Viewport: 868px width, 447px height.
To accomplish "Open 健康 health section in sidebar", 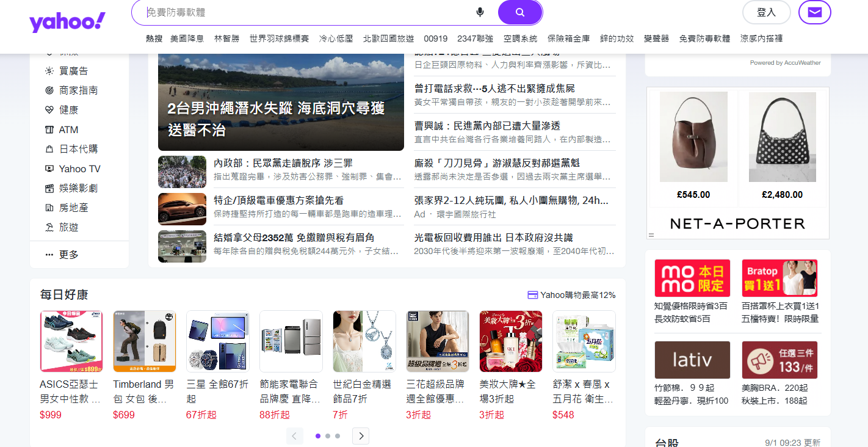I will coord(68,110).
